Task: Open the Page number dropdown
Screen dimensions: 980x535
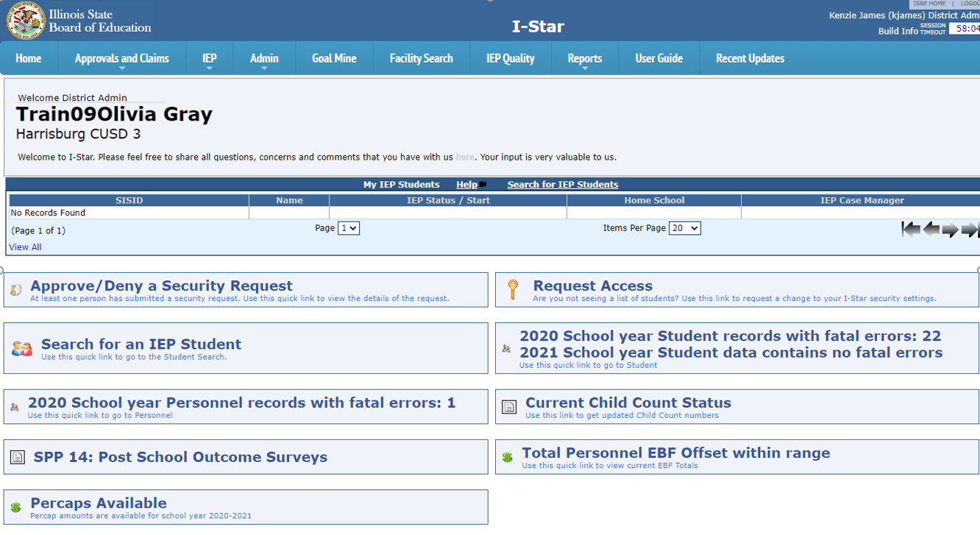Action: pos(349,228)
